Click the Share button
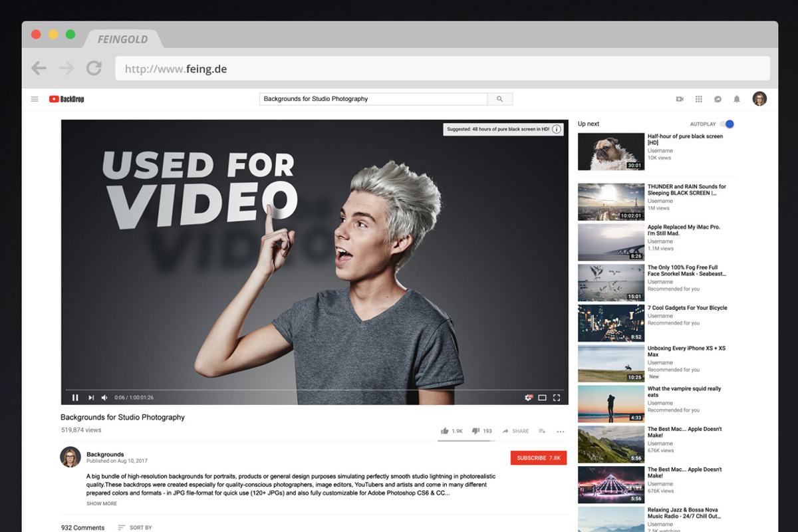The image size is (798, 532). pos(515,431)
